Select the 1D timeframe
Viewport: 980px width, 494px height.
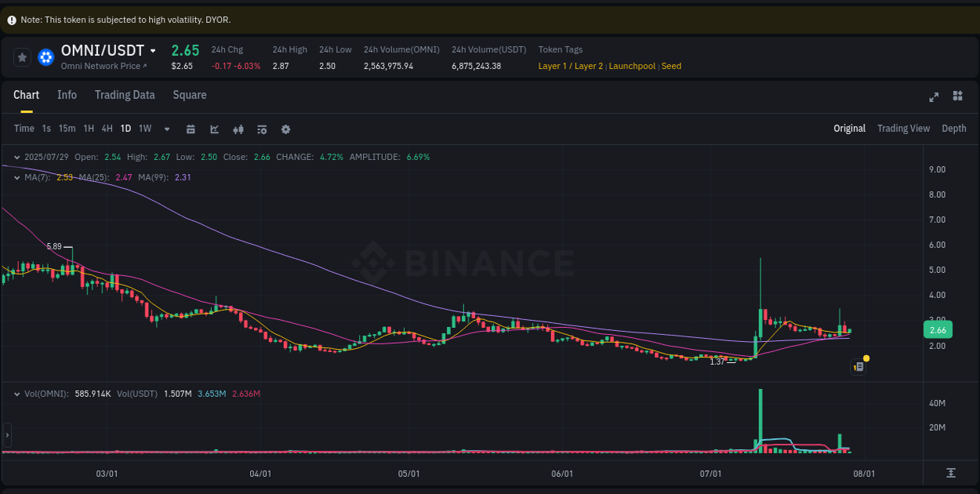point(125,129)
